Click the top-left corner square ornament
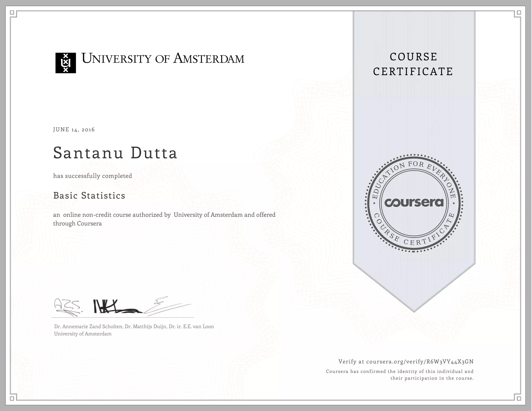 12,12
